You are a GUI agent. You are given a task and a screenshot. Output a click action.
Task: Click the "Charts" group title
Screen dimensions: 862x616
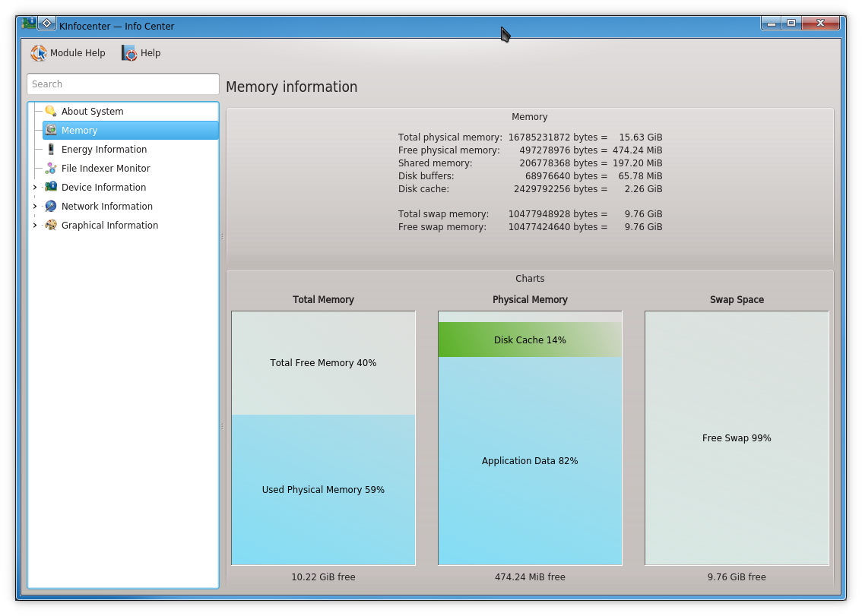530,279
